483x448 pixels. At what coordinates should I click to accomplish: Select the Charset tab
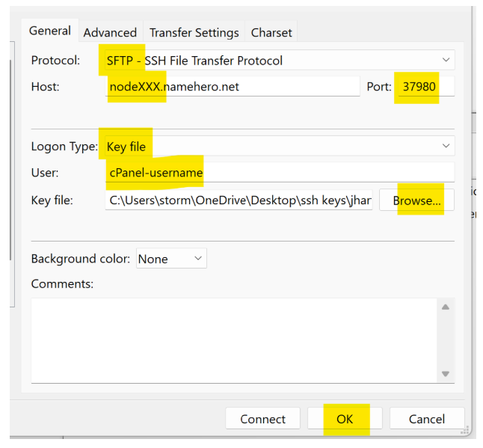[271, 32]
